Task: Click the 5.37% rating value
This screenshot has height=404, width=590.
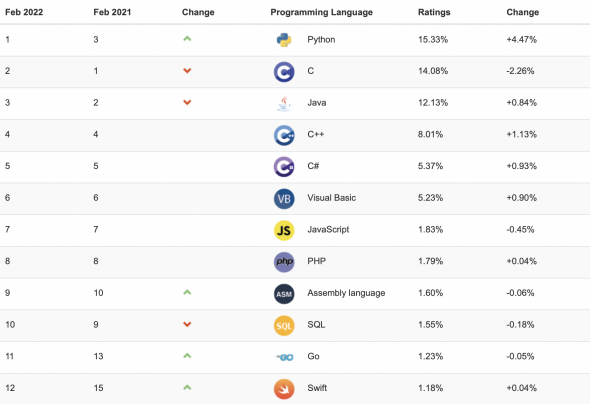Action: tap(430, 166)
